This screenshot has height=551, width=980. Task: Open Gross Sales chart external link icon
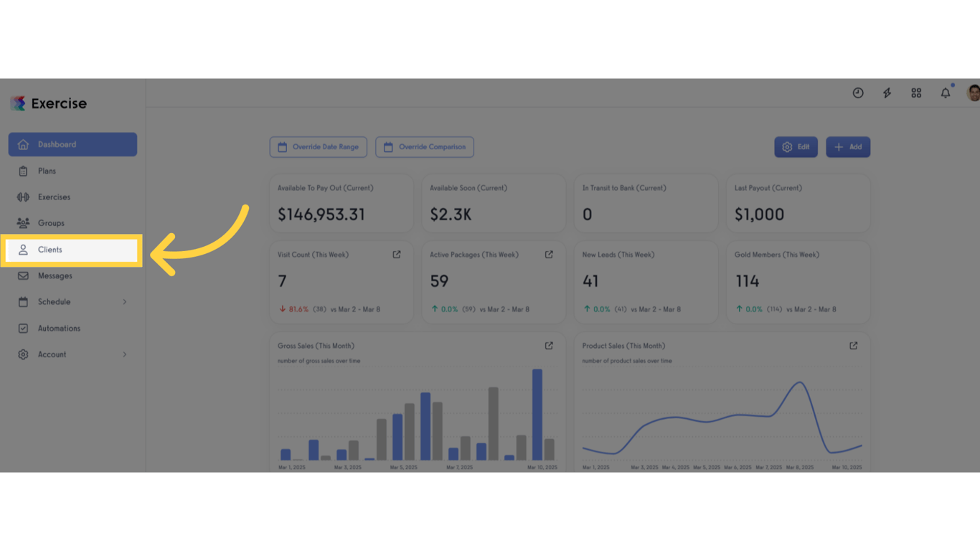coord(549,346)
